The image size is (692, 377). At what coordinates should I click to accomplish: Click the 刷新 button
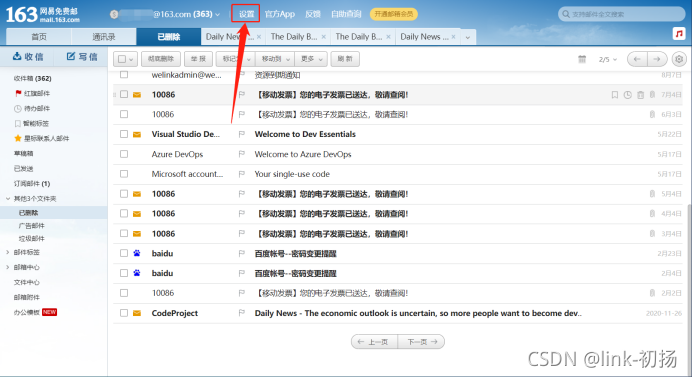tap(345, 59)
